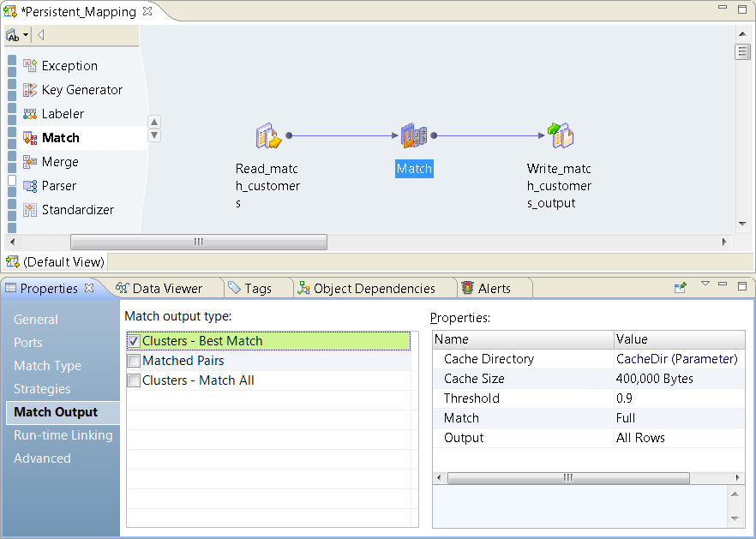Collapse the palette with the left arrow
Screen dimensions: 756x539
click(x=40, y=35)
